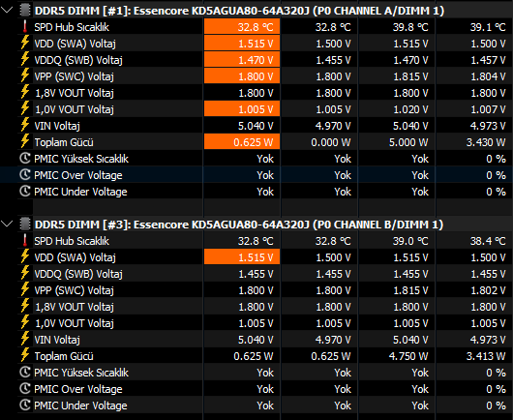Click lightning icon of DIMM #3 VDDQ (SWB) Voltaj
Image resolution: width=513 pixels, height=420 pixels.
[x=25, y=273]
